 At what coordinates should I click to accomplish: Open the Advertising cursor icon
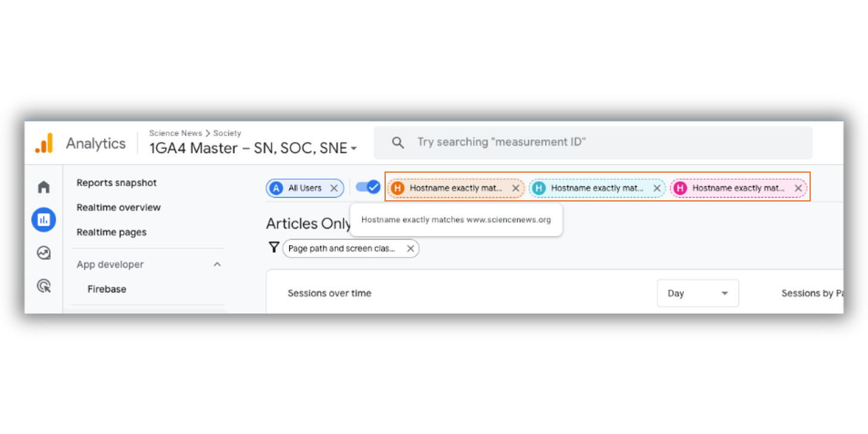[x=44, y=286]
